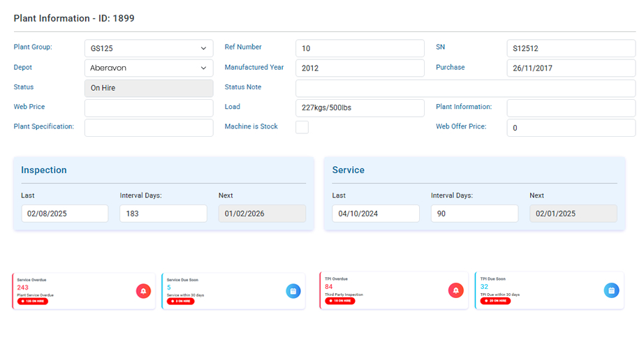Image resolution: width=644 pixels, height=349 pixels.
Task: Expand the Depot dropdown showing Aberavon
Action: pyautogui.click(x=148, y=68)
